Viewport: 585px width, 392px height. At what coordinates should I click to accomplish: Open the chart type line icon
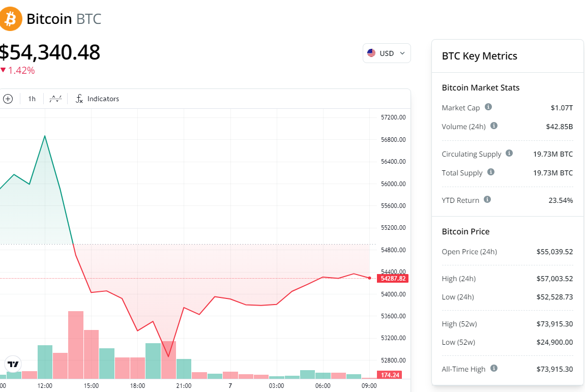(x=55, y=99)
